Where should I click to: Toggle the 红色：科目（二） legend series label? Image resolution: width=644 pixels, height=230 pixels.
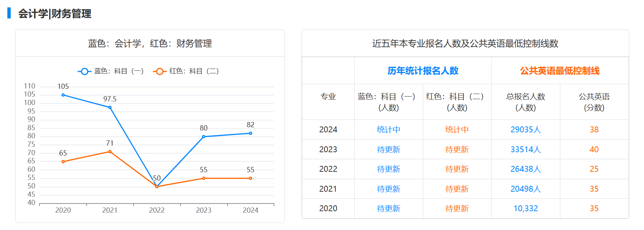click(x=194, y=71)
